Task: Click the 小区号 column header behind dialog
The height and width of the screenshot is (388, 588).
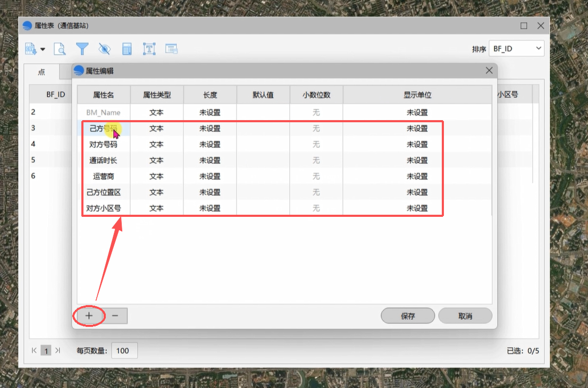Action: tap(508, 95)
